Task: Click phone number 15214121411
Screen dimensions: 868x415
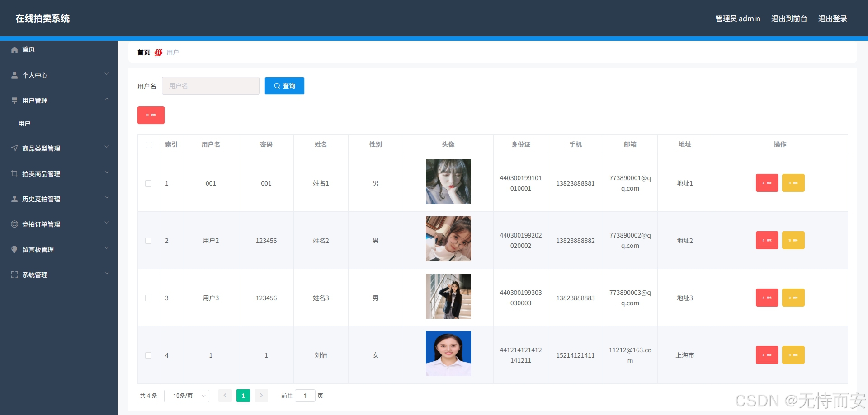Action: click(x=576, y=355)
